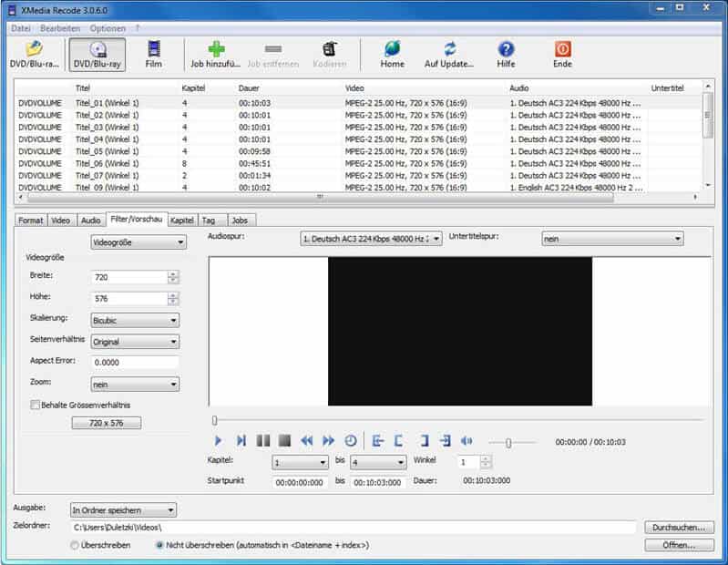This screenshot has width=728, height=565.
Task: Open Home globe icon
Action: click(x=393, y=55)
